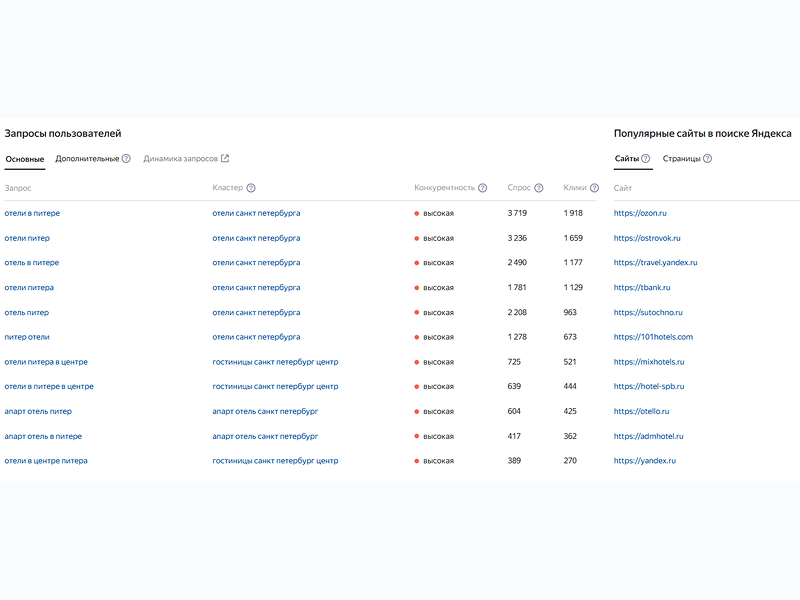Click external link icon beside Динамика запросов
This screenshot has height=600, width=800.
pyautogui.click(x=225, y=159)
